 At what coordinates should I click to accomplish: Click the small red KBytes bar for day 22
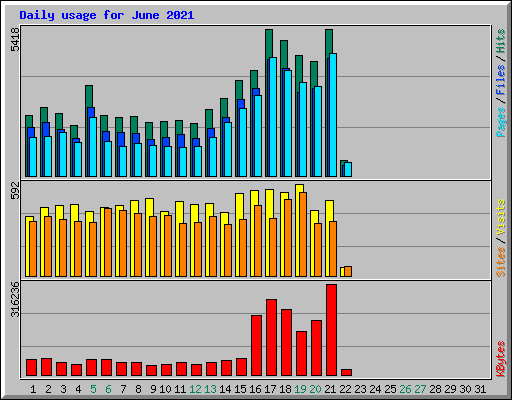(346, 372)
